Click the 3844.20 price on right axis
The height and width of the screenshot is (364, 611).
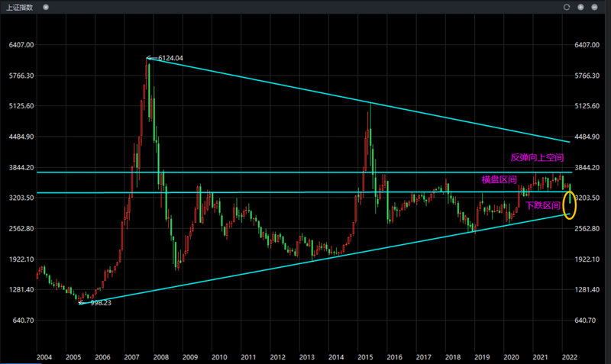[590, 167]
